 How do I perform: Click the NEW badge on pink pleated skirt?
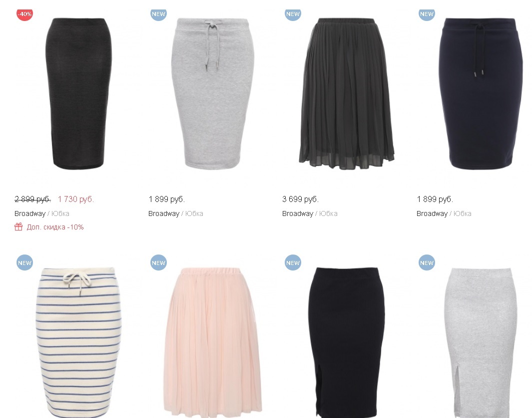click(x=158, y=262)
